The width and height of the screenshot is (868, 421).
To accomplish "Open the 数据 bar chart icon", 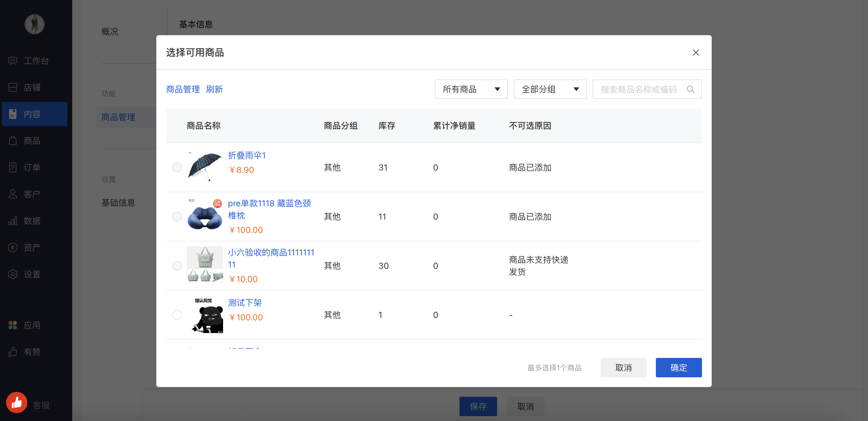I will tap(13, 221).
